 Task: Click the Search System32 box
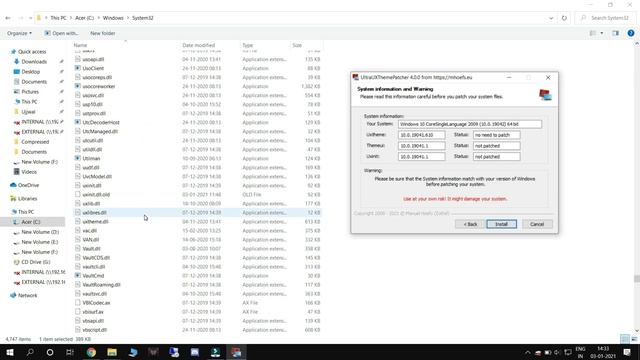[605, 18]
